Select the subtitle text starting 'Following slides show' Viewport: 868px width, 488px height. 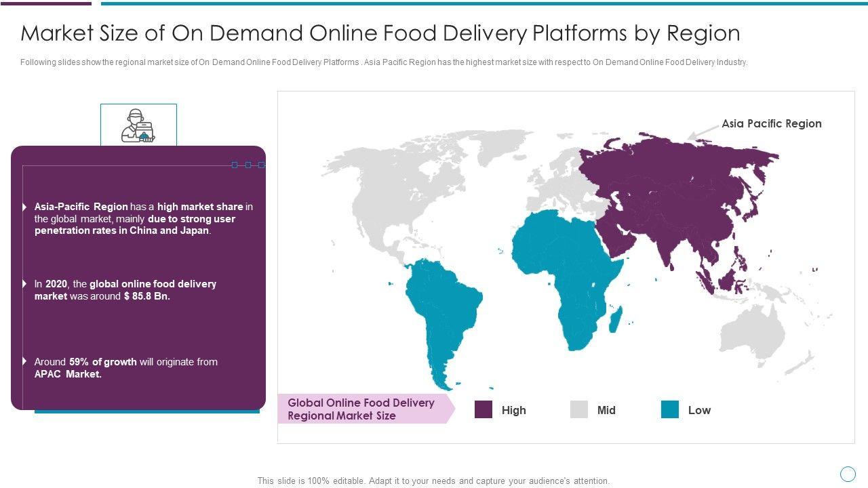click(384, 62)
